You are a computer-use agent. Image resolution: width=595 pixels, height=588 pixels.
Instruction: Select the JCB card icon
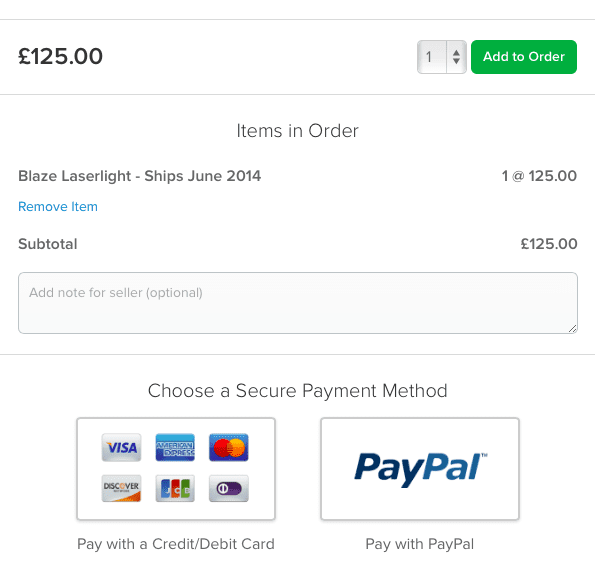[x=175, y=488]
